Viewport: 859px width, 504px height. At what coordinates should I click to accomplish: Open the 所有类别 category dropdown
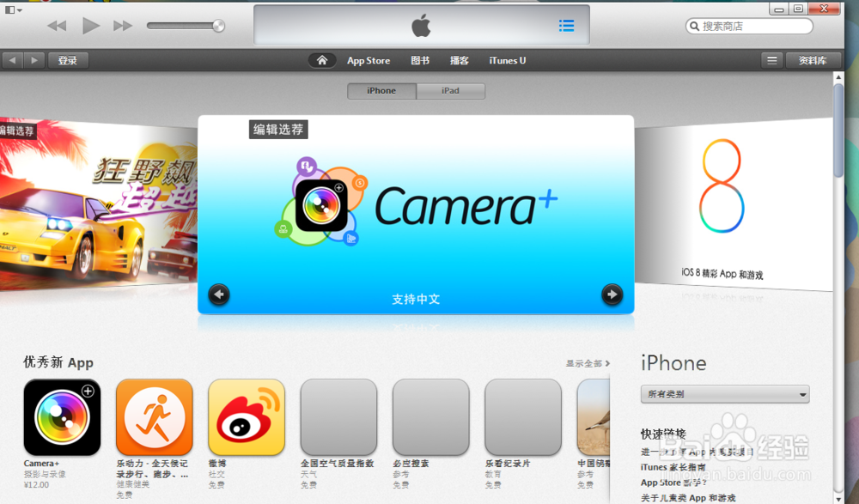[725, 394]
